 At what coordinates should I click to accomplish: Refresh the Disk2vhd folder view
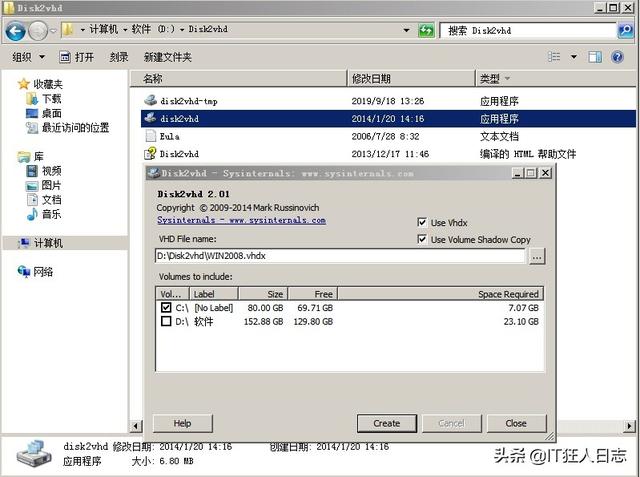pyautogui.click(x=426, y=31)
